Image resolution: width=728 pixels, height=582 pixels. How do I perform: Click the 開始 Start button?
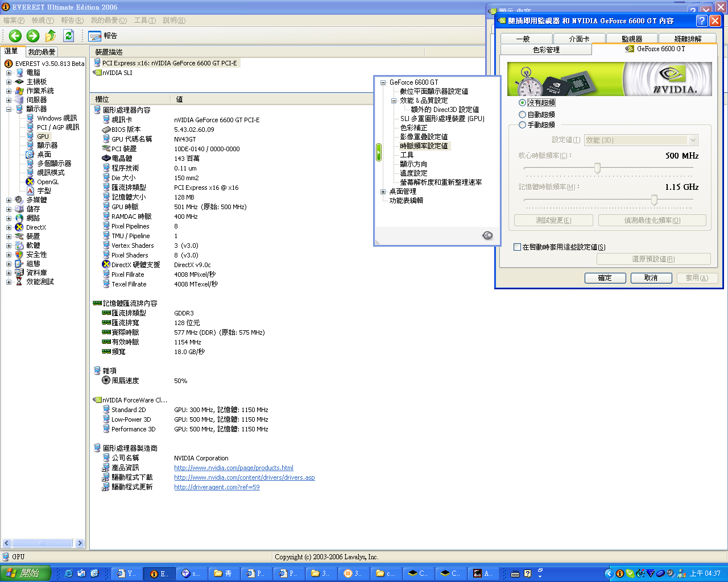pyautogui.click(x=26, y=573)
